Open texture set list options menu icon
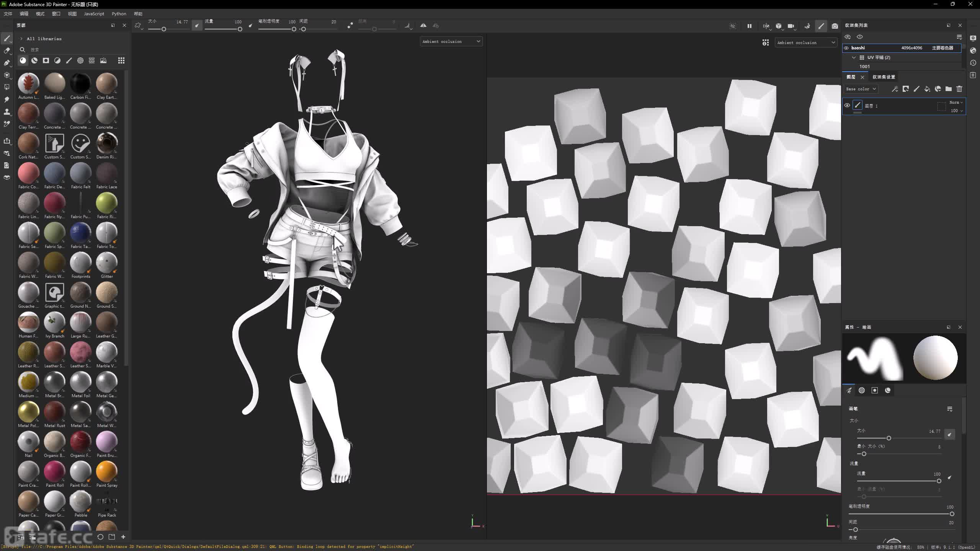 [x=959, y=37]
